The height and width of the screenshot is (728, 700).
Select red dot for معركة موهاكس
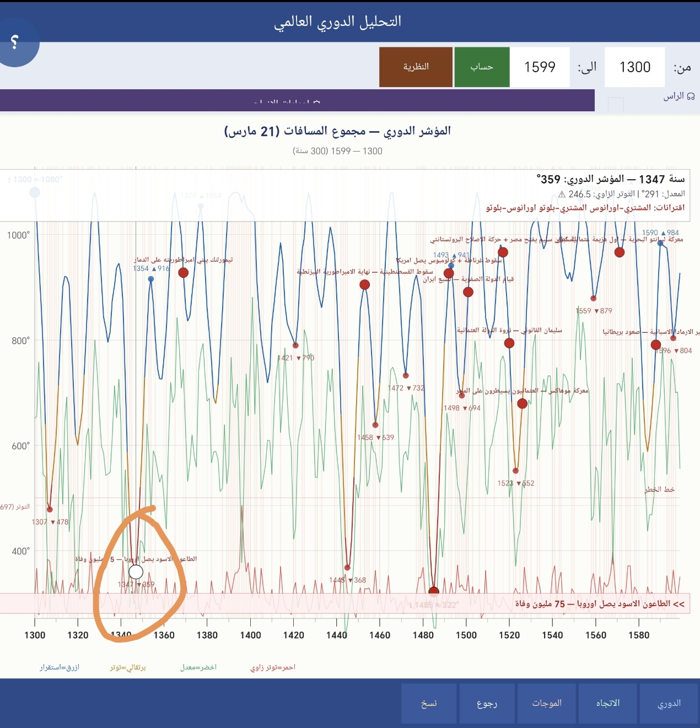(x=522, y=403)
